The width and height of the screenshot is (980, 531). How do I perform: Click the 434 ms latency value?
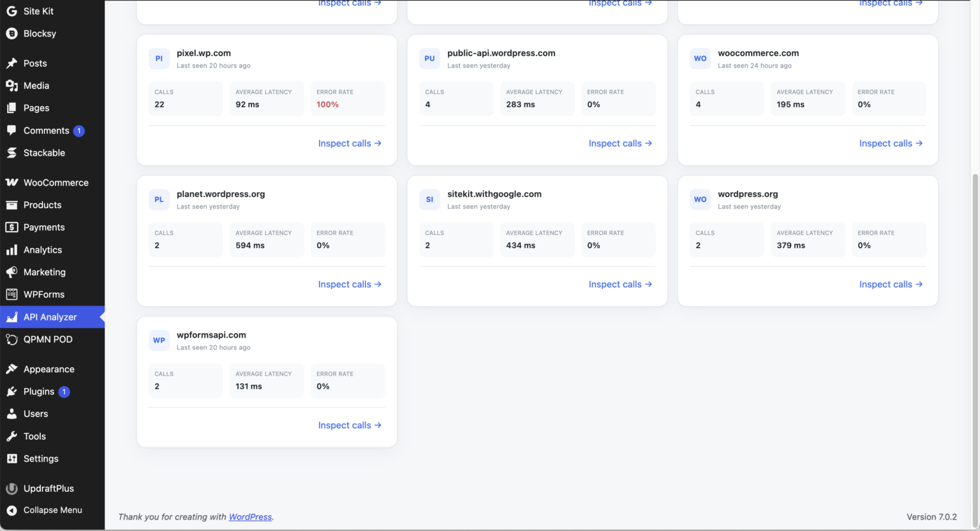521,246
